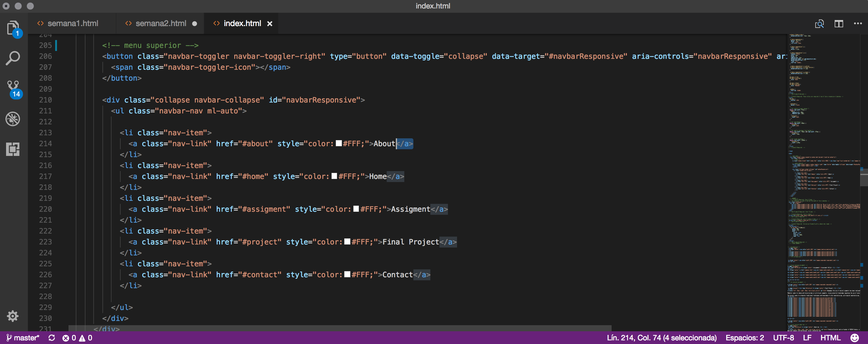The width and height of the screenshot is (868, 344).
Task: Open the Debug view icon
Action: pyautogui.click(x=13, y=119)
